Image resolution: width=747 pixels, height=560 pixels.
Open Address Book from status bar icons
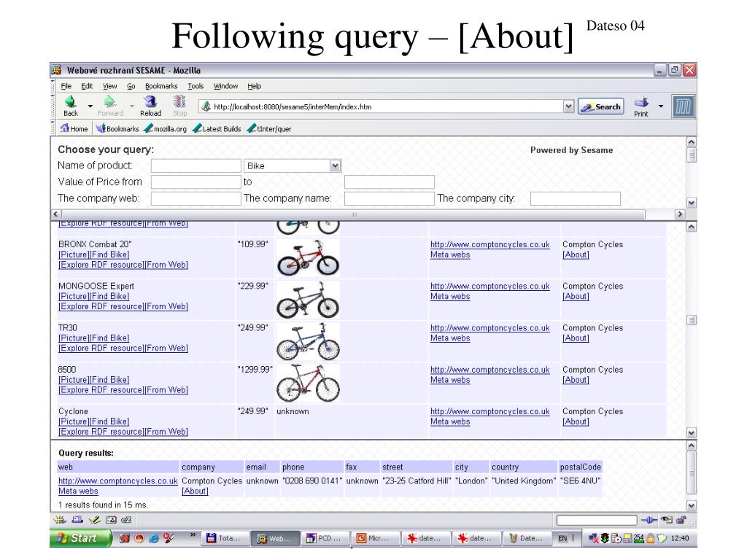pyautogui.click(x=111, y=519)
